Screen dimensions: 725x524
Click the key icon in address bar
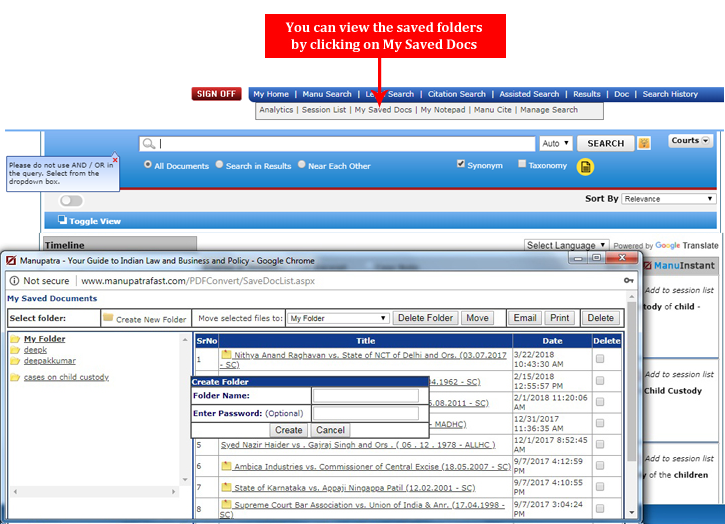click(628, 281)
